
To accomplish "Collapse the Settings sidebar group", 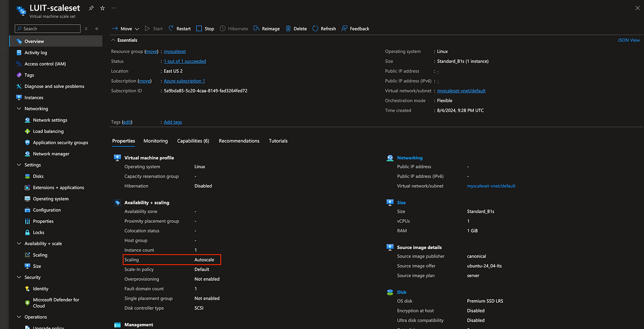I will pos(19,165).
